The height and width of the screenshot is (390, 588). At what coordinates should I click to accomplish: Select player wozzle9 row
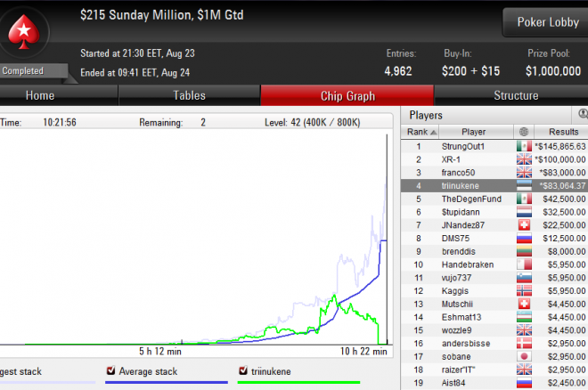tap(494, 330)
